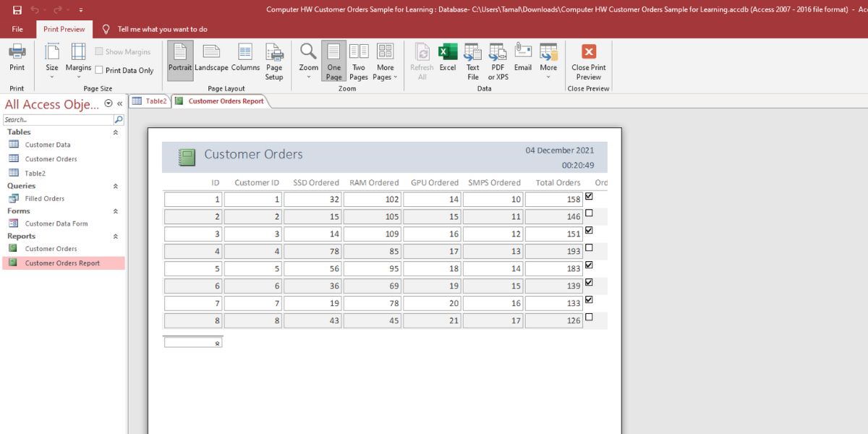Uncheck the checkbox in order row 1
The height and width of the screenshot is (434, 868).
point(589,196)
